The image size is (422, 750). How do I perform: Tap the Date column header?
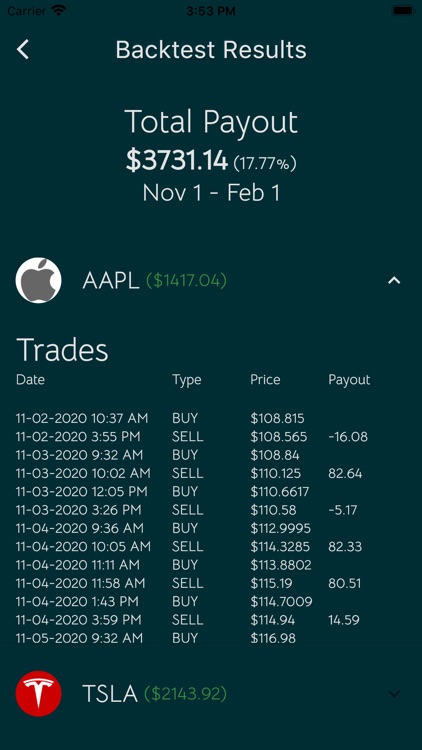tap(30, 380)
